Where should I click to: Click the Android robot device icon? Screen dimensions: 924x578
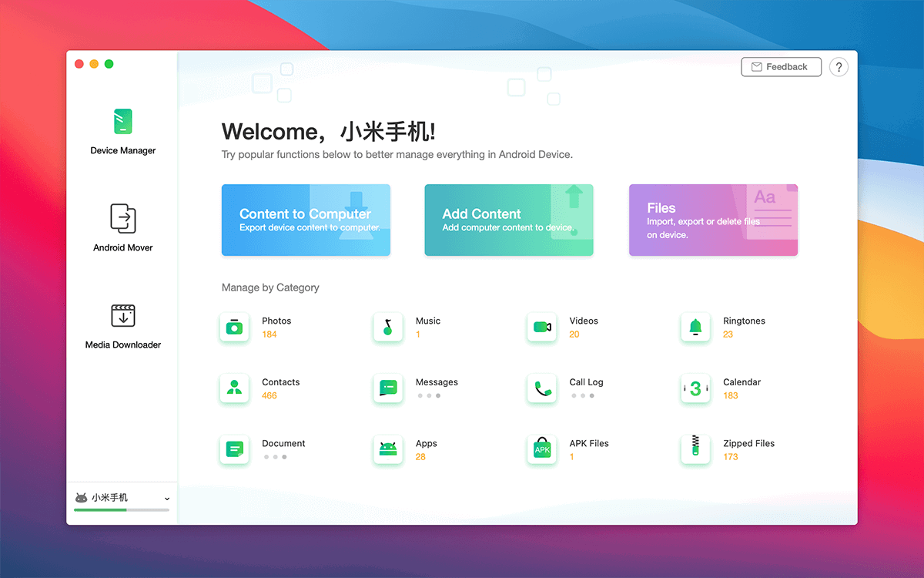coord(81,498)
